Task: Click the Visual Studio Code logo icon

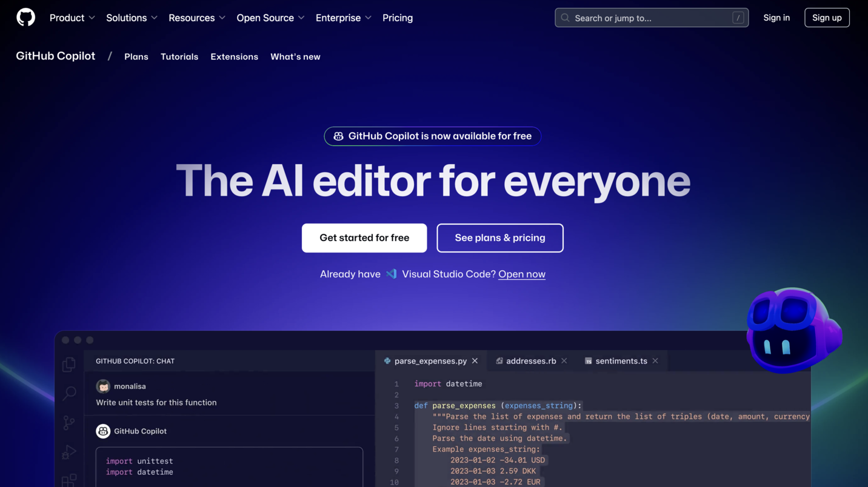Action: [392, 274]
